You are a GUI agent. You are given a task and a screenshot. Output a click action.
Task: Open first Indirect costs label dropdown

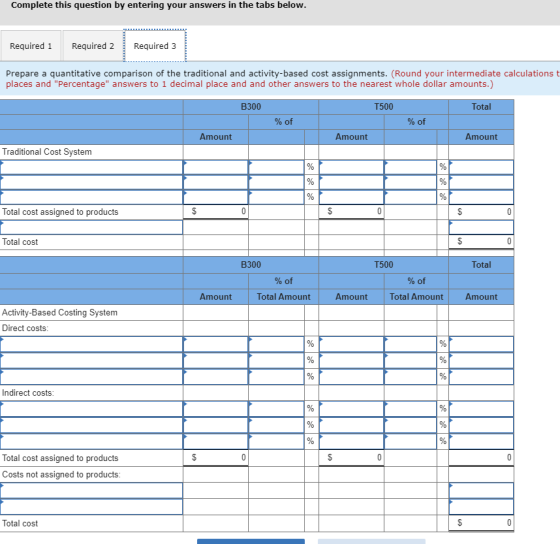pos(91,409)
